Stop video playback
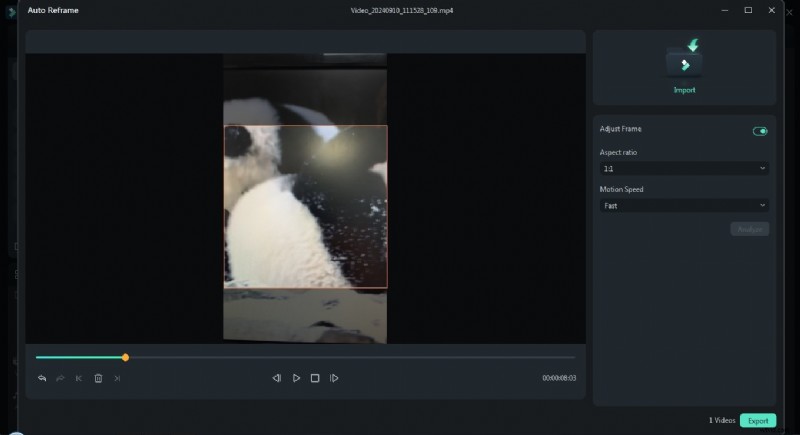Image resolution: width=800 pixels, height=435 pixels. 315,378
